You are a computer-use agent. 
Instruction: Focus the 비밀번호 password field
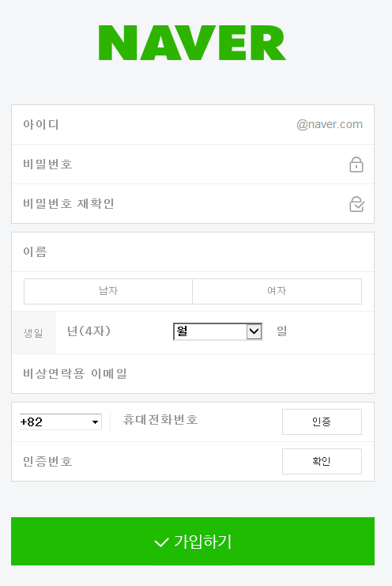(179, 164)
